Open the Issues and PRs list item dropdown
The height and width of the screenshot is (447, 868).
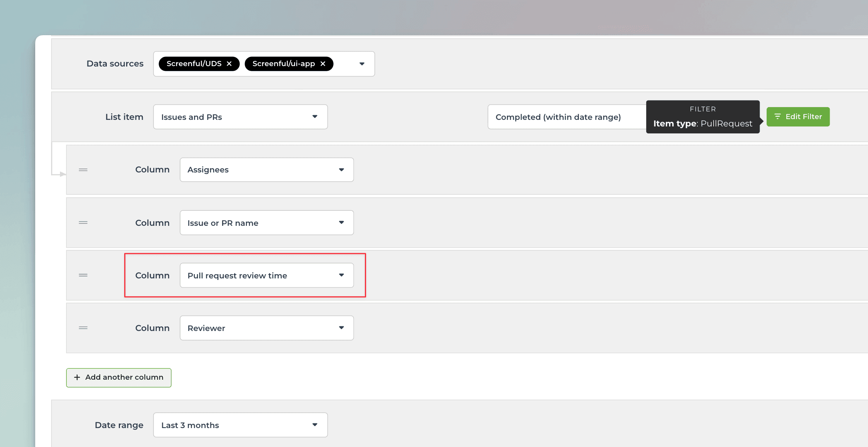tap(240, 117)
